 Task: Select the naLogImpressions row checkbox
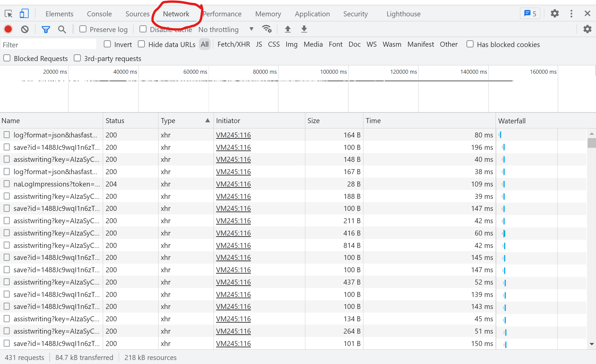pyautogui.click(x=7, y=184)
